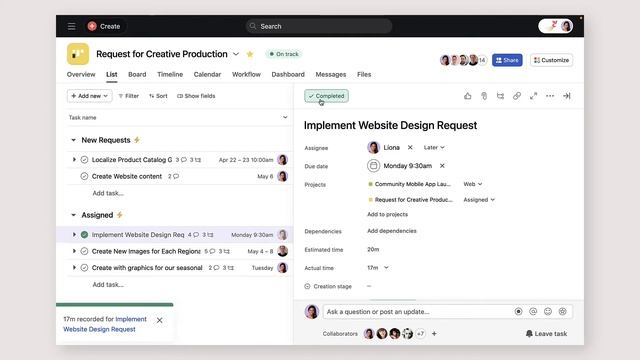Expand subtasks of Create with graphics task
This screenshot has width=640, height=360.
[x=74, y=268]
